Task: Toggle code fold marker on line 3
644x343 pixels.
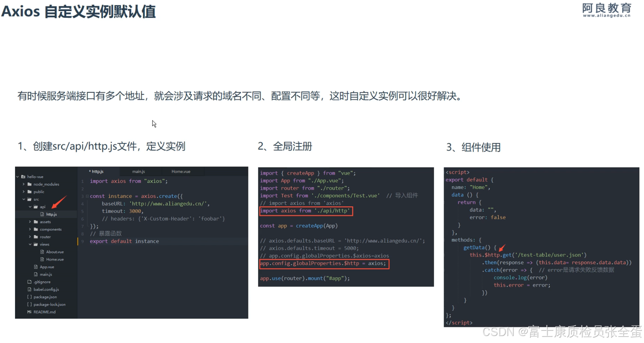Action: (x=87, y=196)
